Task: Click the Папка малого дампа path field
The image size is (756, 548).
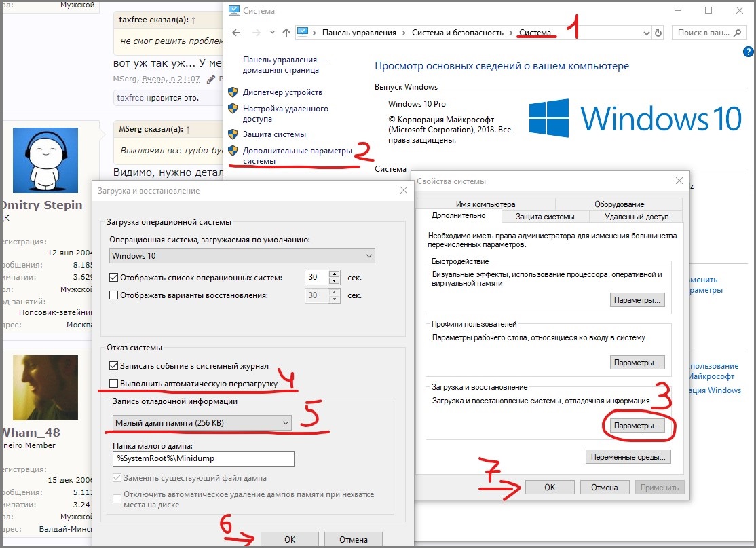Action: [x=204, y=458]
